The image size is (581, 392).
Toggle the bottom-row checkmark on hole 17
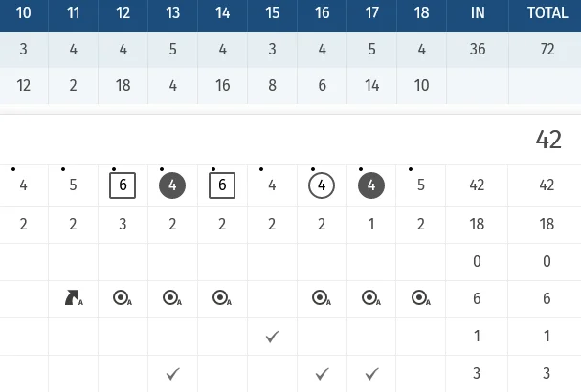[371, 374]
